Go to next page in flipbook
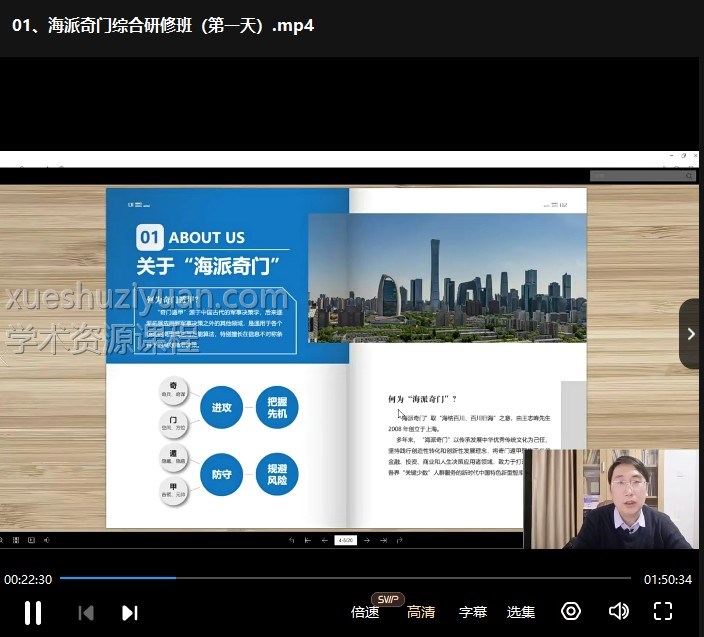The width and height of the screenshot is (704, 637). pos(367,540)
